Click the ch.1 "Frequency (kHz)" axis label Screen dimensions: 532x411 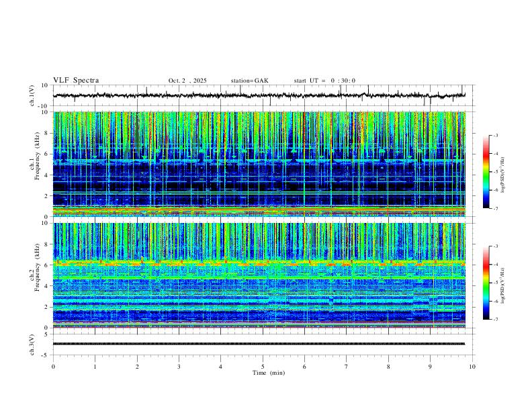(37, 156)
